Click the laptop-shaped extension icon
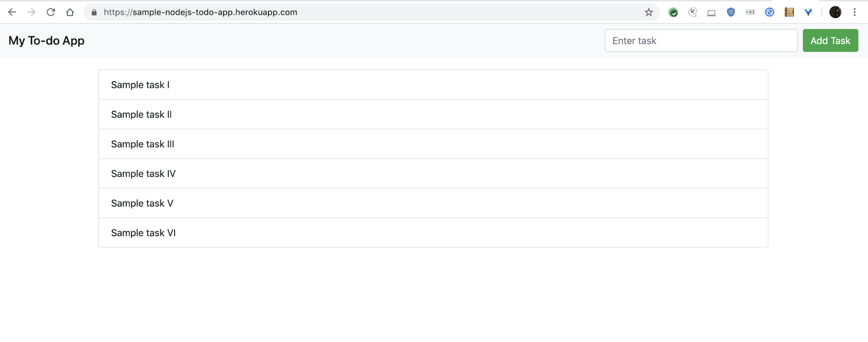Screen dimensions: 868x342 (711, 13)
